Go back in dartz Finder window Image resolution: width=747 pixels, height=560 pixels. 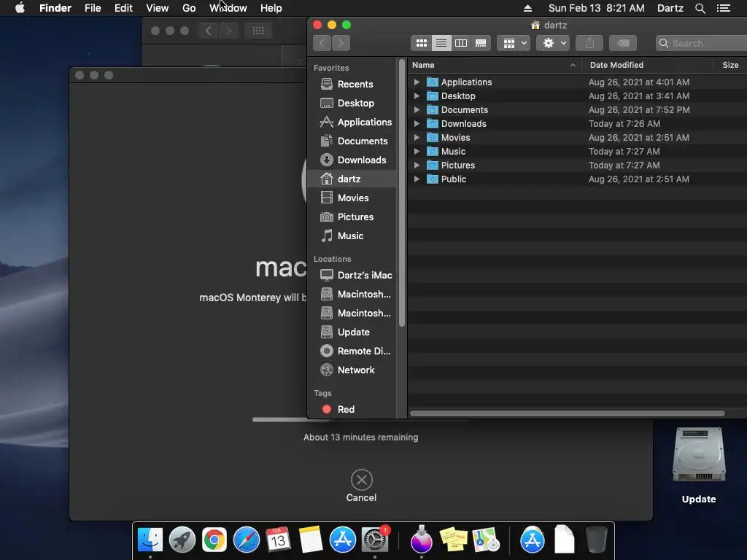(x=322, y=43)
